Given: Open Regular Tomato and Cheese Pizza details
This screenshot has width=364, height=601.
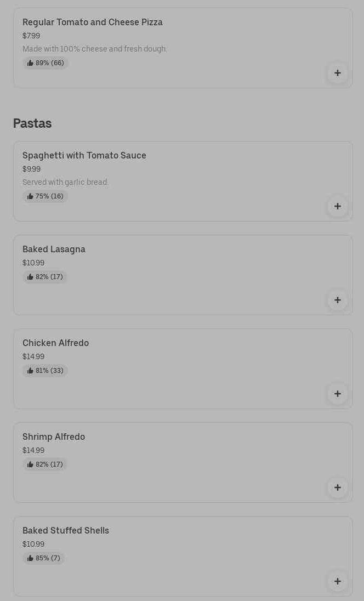Looking at the screenshot, I should 93,22.
